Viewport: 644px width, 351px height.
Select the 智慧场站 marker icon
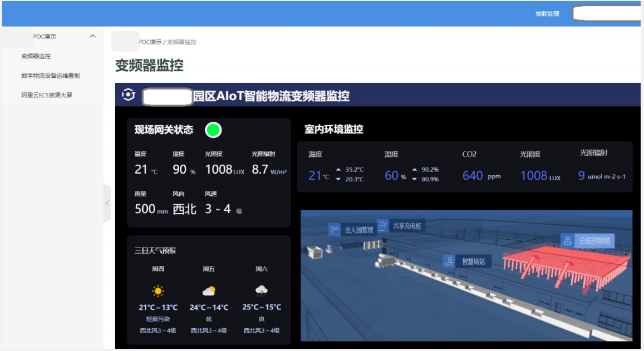(448, 261)
